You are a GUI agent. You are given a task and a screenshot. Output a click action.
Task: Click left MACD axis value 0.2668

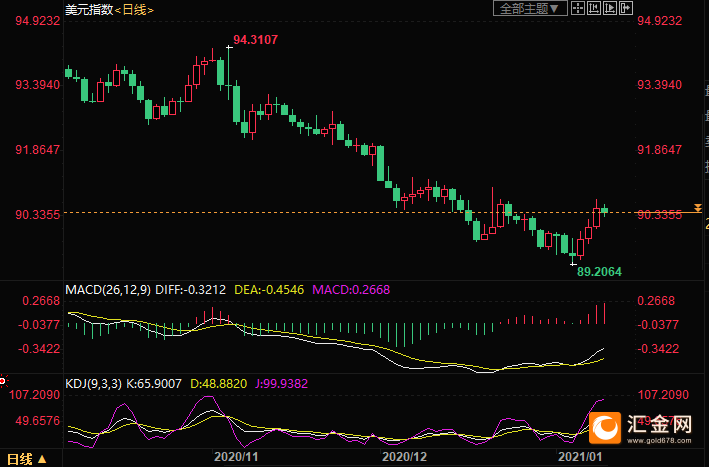point(41,301)
